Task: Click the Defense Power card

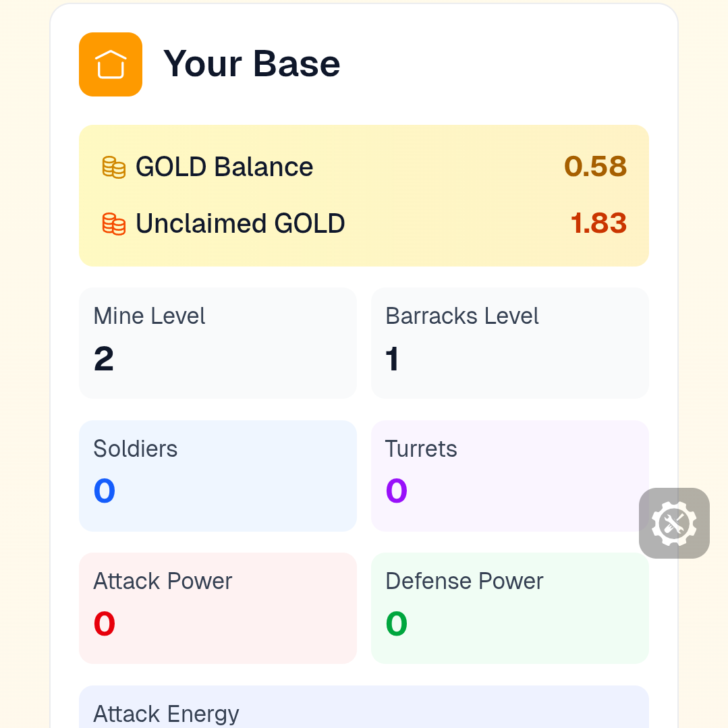Action: click(x=509, y=608)
